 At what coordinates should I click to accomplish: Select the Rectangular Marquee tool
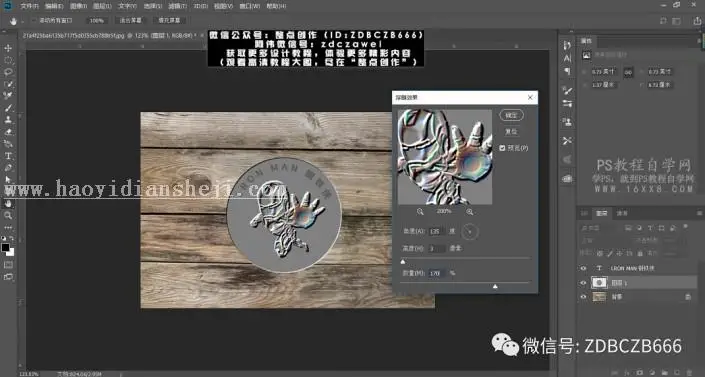8,60
